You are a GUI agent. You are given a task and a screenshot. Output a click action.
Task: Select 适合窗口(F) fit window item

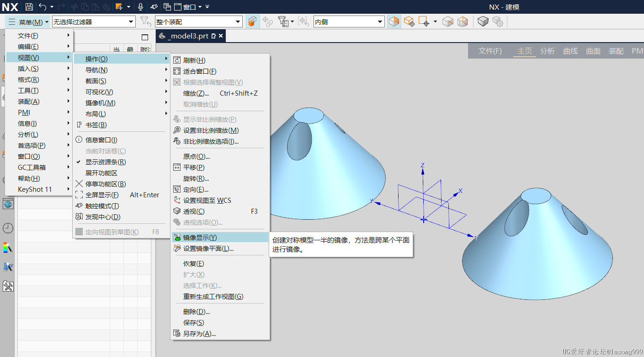tap(220, 71)
